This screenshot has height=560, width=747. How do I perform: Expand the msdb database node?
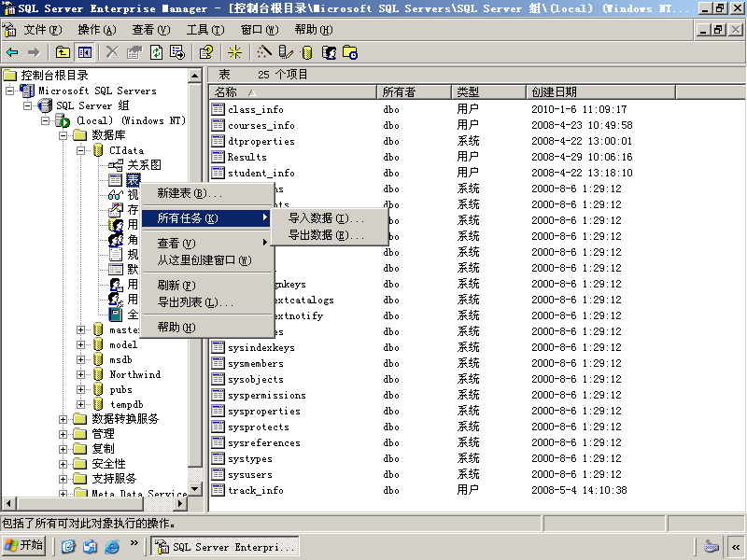81,359
